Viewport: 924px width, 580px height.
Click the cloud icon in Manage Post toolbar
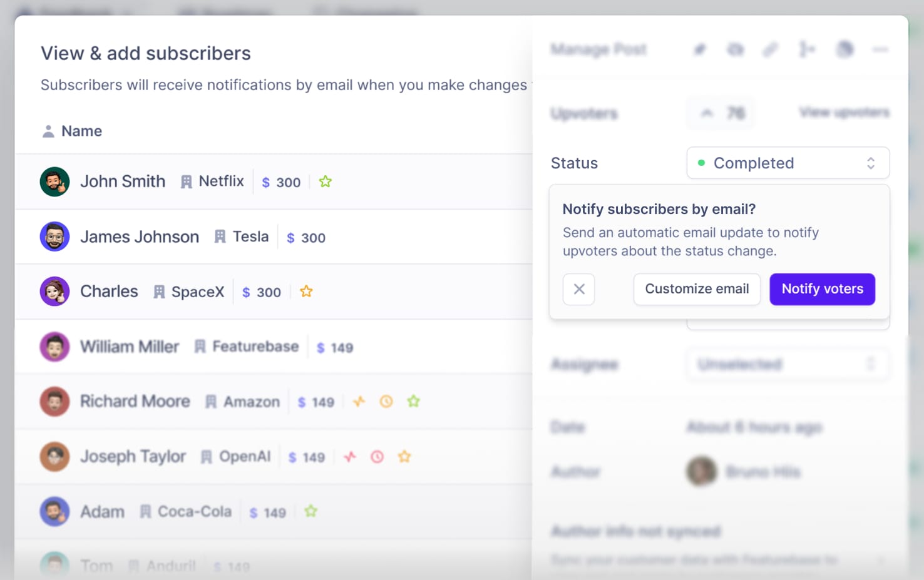click(736, 49)
